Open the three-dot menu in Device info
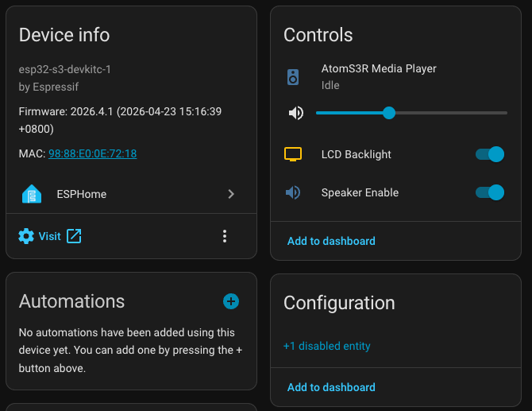This screenshot has width=532, height=411. point(225,236)
